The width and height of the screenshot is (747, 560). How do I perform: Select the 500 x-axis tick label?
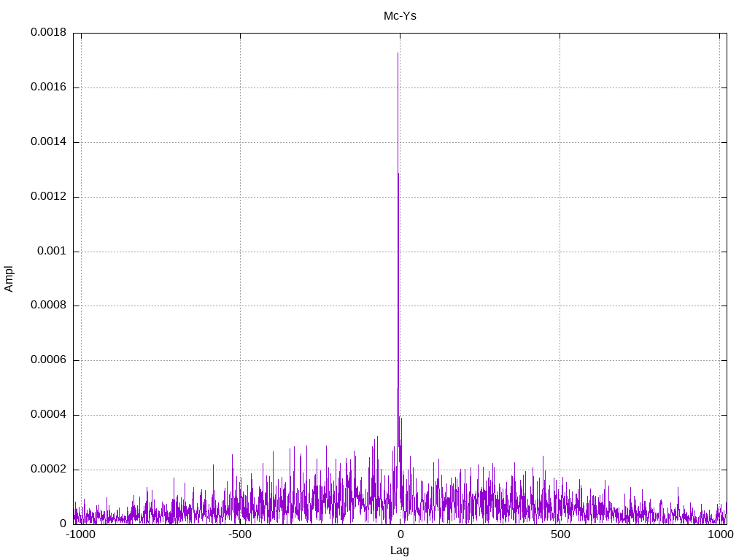click(560, 534)
